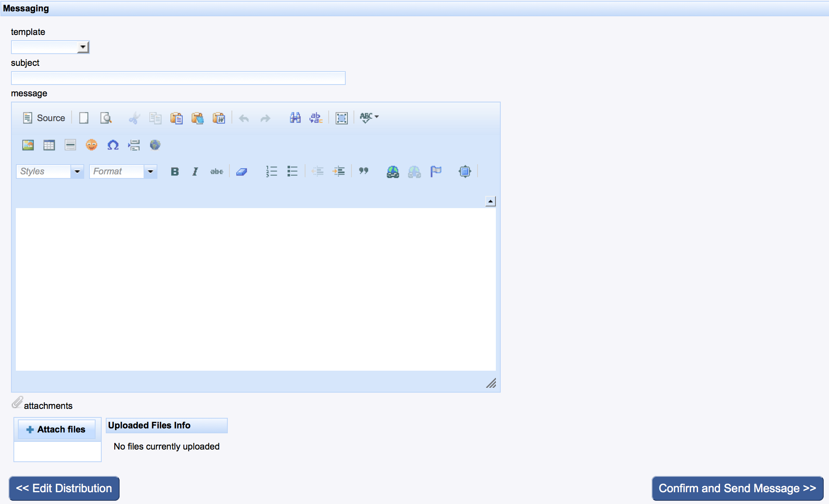Click Confirm and Send Message button
This screenshot has width=829, height=504.
tap(737, 488)
